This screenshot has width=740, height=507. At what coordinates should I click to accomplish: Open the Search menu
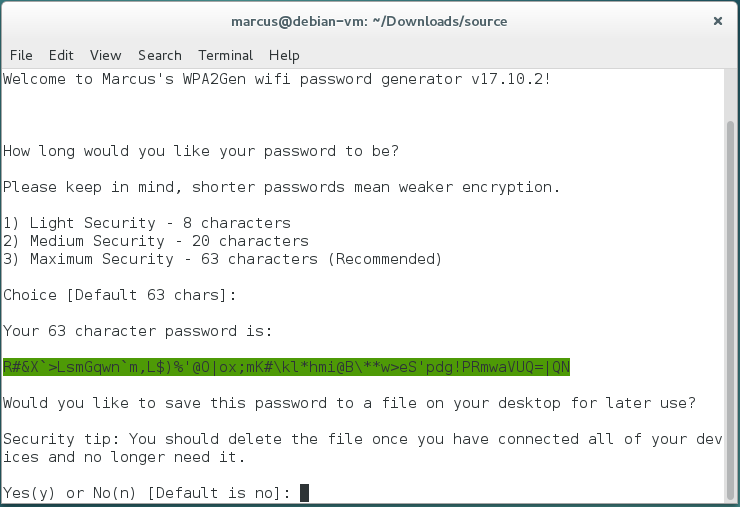(x=160, y=55)
